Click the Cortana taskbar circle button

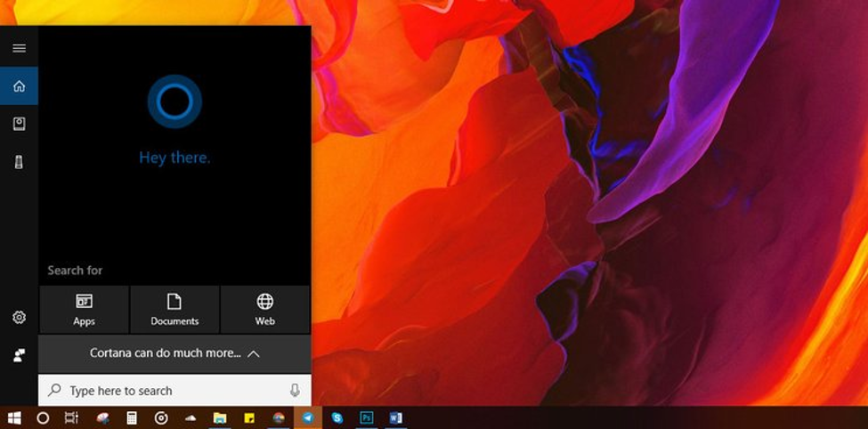[43, 418]
